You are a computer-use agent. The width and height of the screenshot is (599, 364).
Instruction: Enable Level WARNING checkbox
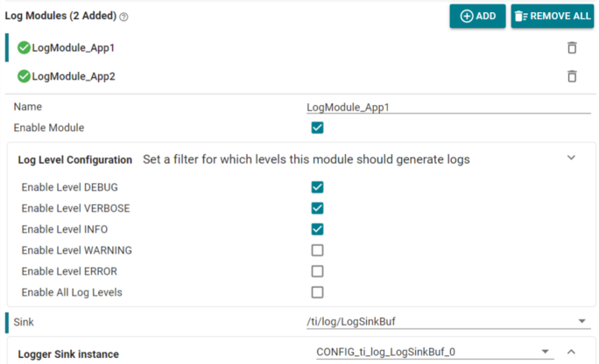pos(317,250)
